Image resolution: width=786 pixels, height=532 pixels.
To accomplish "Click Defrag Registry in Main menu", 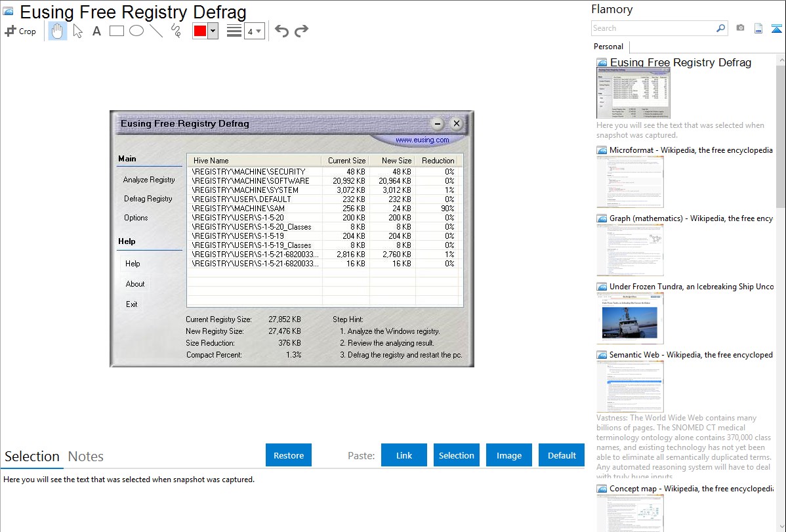I will point(148,199).
